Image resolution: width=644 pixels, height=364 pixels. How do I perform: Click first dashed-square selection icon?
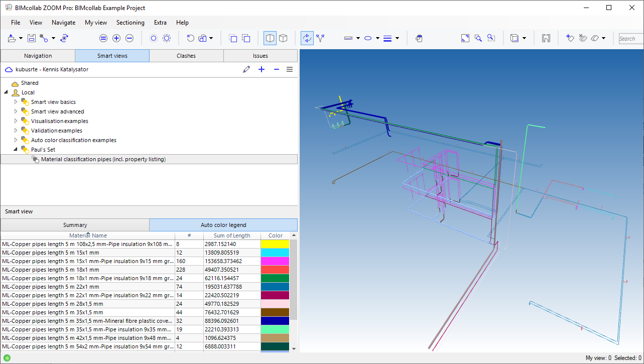point(233,38)
